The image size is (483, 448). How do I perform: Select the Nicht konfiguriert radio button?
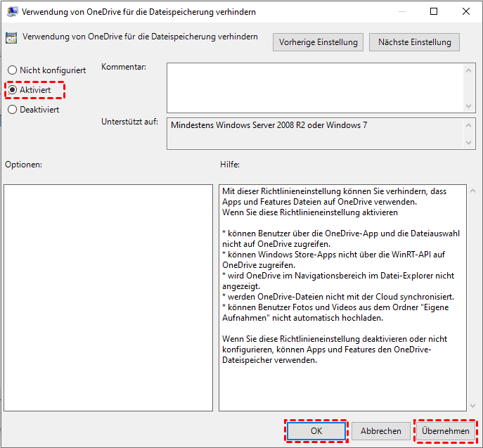click(x=13, y=70)
